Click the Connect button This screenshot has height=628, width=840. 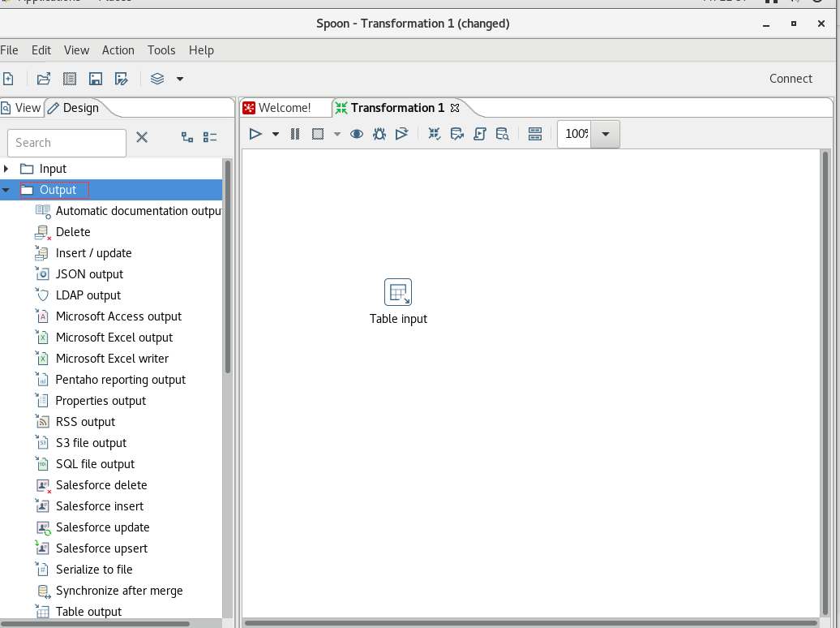[791, 79]
